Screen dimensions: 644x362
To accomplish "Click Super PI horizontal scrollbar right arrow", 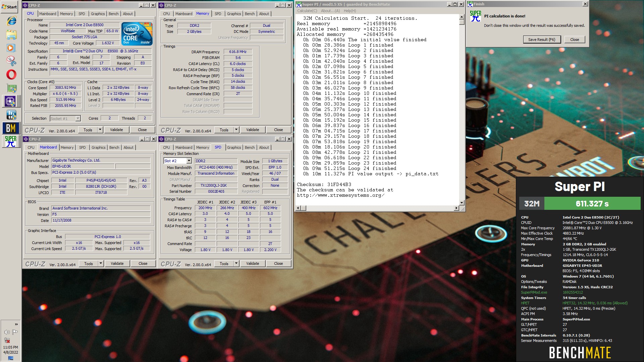I will (456, 208).
